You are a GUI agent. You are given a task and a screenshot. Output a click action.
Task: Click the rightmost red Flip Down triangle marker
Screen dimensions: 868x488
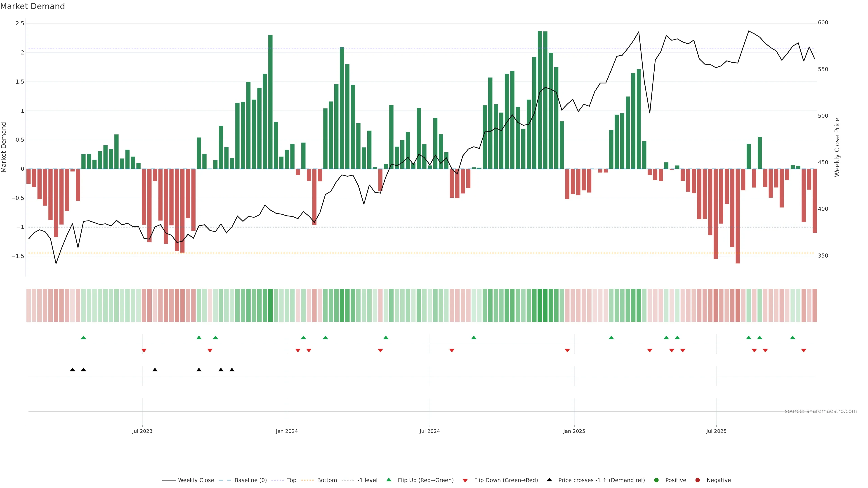click(x=804, y=351)
